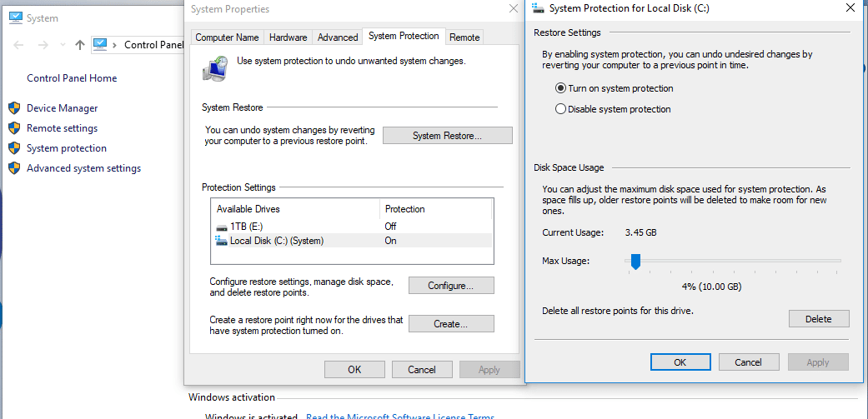Select the 1TB (E:) drive row
The height and width of the screenshot is (419, 868).
pyautogui.click(x=352, y=227)
